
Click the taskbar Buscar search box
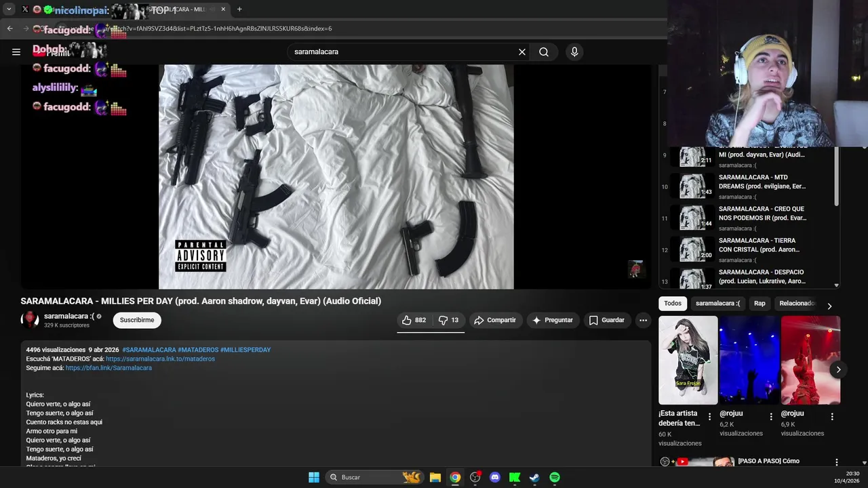(x=374, y=477)
